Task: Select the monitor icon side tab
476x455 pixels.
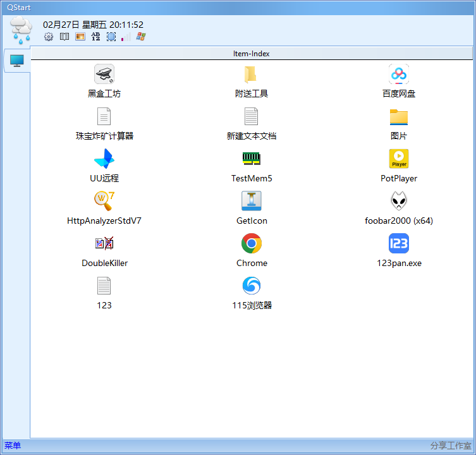Action: coord(16,61)
